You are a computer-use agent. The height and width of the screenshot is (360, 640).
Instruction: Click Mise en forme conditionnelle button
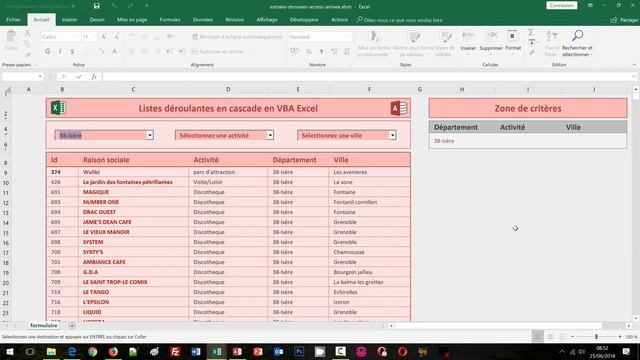click(373, 43)
